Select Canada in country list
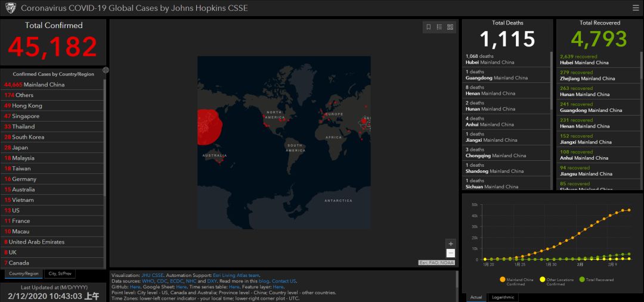 [52, 263]
